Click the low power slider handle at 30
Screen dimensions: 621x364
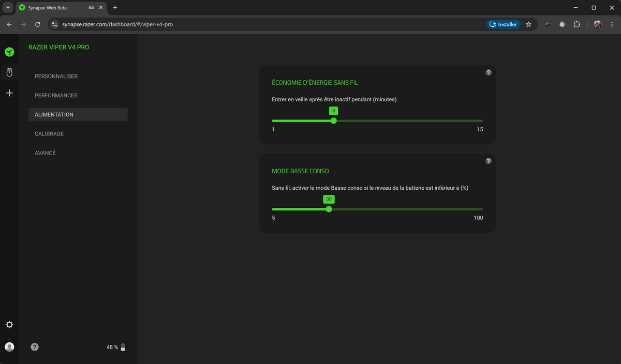329,209
